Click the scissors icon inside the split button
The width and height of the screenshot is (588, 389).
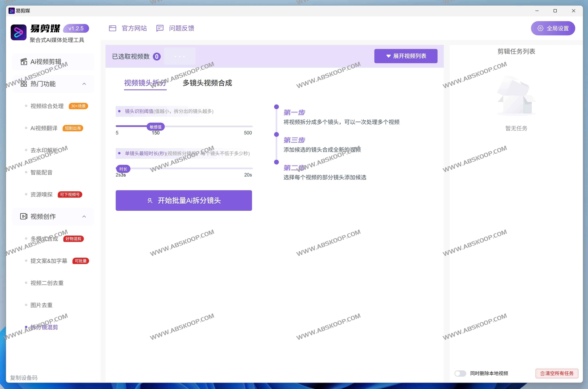tap(150, 201)
